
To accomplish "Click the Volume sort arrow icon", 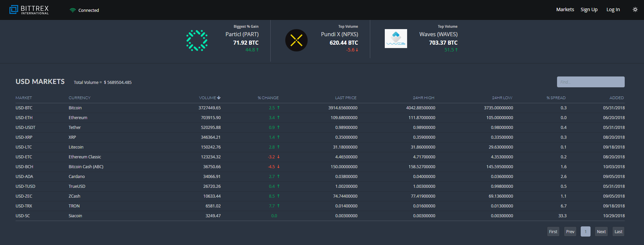I will click(x=219, y=98).
